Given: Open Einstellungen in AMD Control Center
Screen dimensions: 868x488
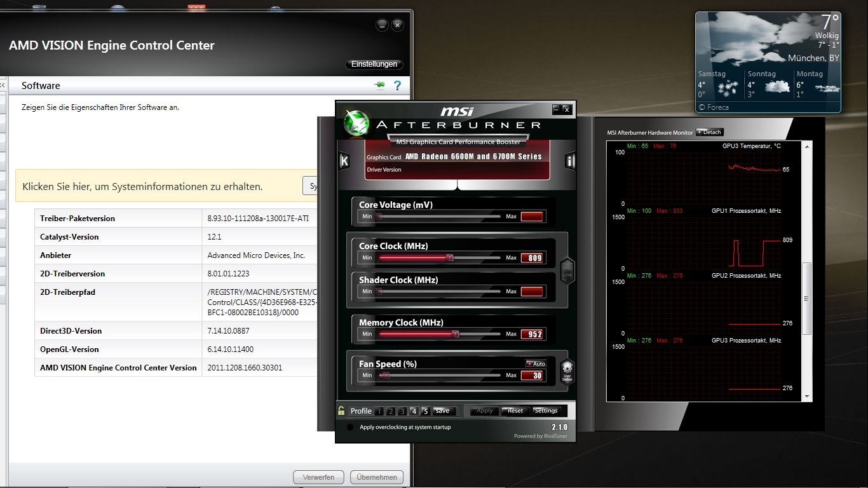Looking at the screenshot, I should tap(374, 64).
